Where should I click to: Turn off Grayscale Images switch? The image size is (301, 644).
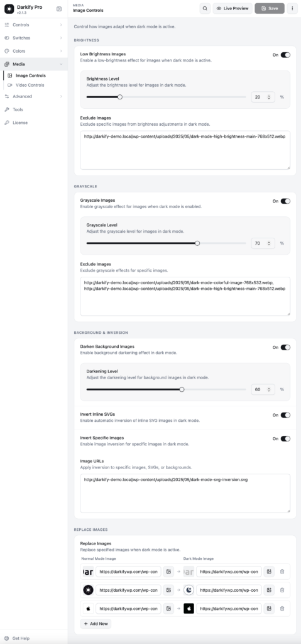pos(285,201)
